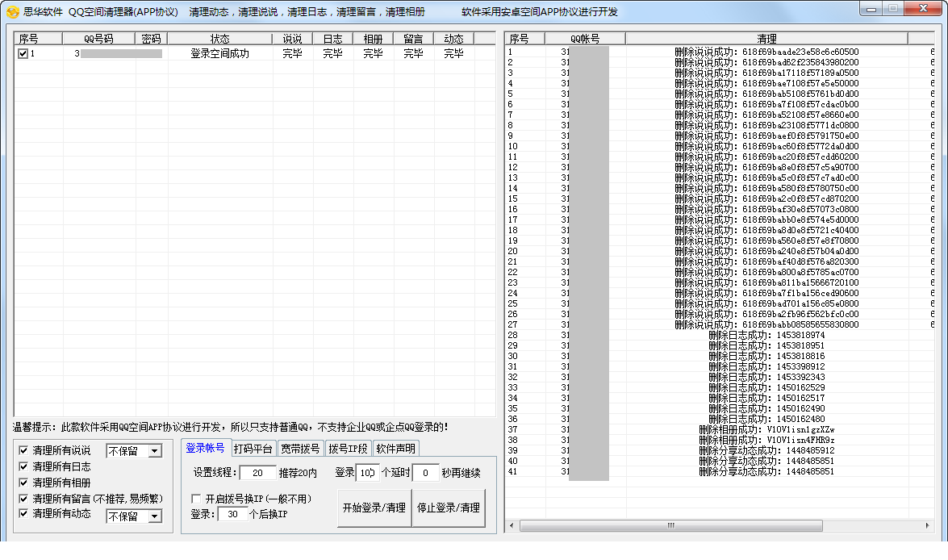This screenshot has width=948, height=560.
Task: Click the 密码 column header
Action: 151,39
